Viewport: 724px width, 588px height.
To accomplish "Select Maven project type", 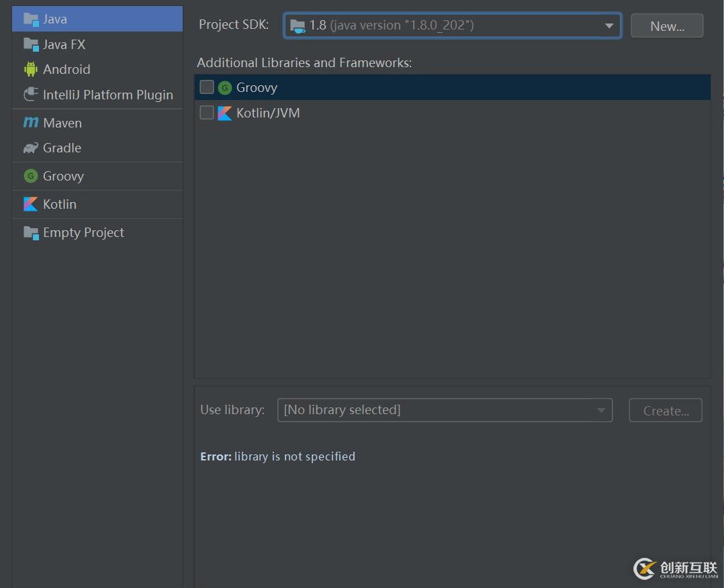I will [97, 123].
